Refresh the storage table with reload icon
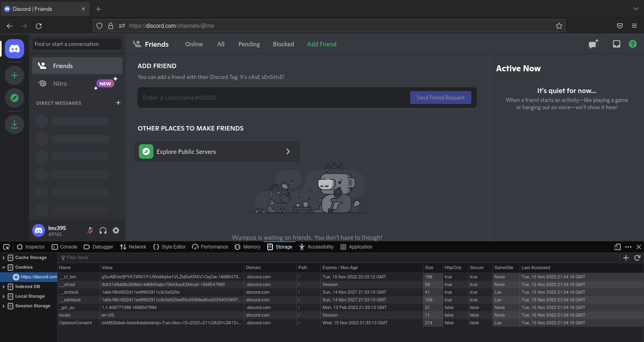This screenshot has width=644, height=342. [637, 258]
